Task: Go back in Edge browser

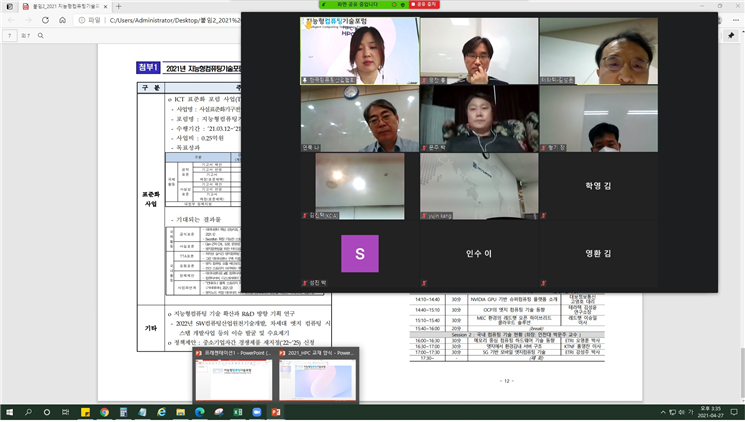Action: (x=11, y=20)
